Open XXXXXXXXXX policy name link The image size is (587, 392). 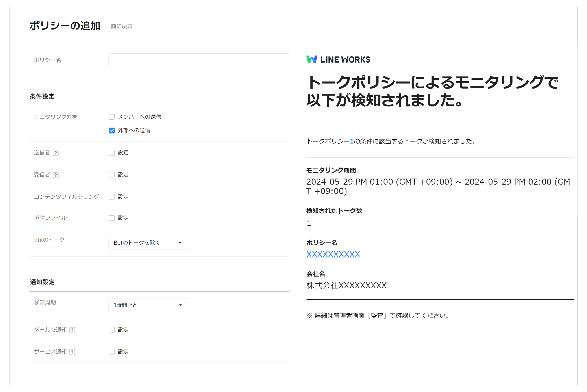pos(333,254)
